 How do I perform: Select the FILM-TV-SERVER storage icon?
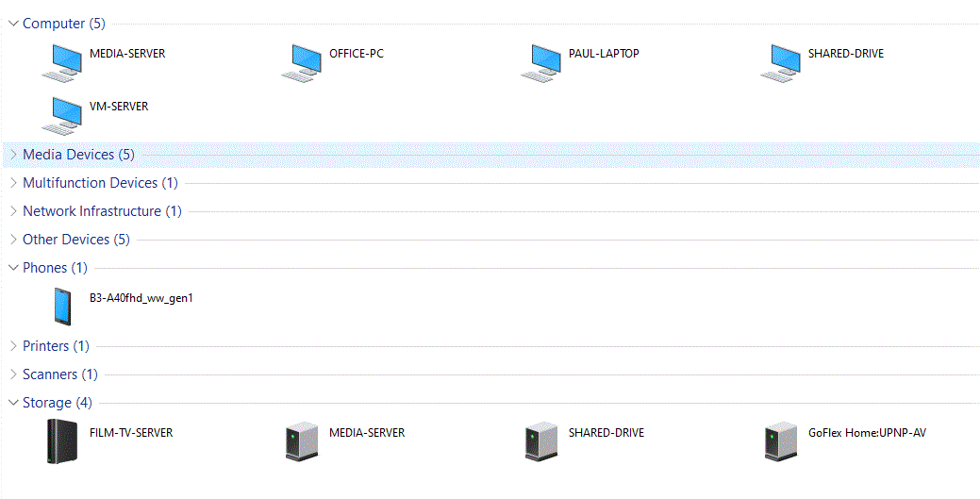[62, 441]
